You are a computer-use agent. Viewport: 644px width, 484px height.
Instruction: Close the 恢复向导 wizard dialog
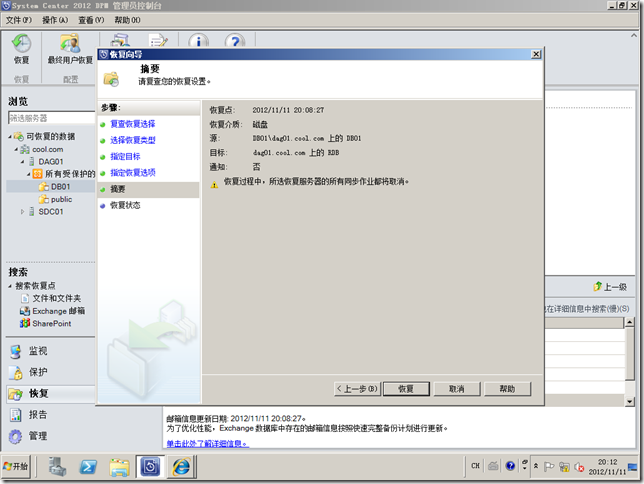pyautogui.click(x=536, y=54)
